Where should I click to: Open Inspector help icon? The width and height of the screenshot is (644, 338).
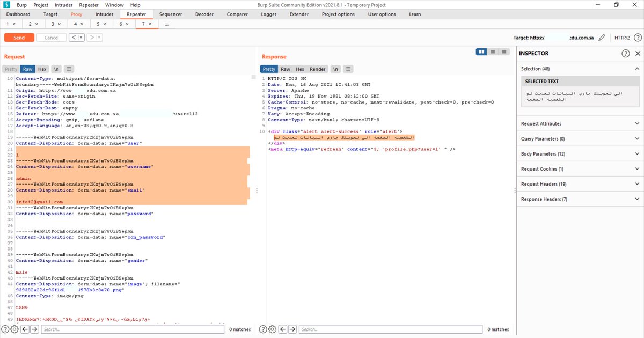[626, 54]
